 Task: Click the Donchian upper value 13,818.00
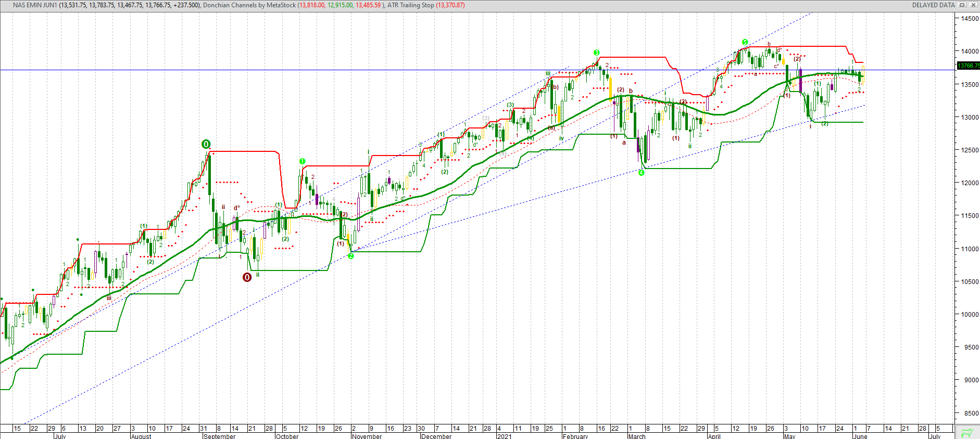(311, 5)
